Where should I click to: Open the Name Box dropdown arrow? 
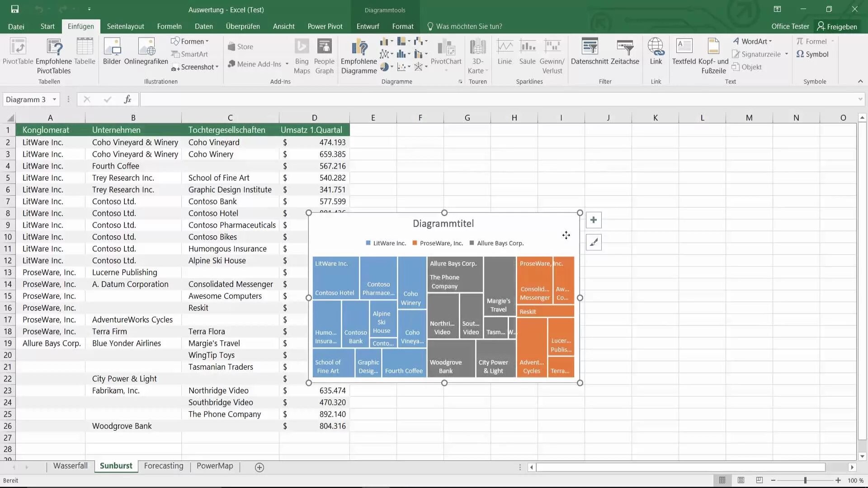[x=54, y=99]
